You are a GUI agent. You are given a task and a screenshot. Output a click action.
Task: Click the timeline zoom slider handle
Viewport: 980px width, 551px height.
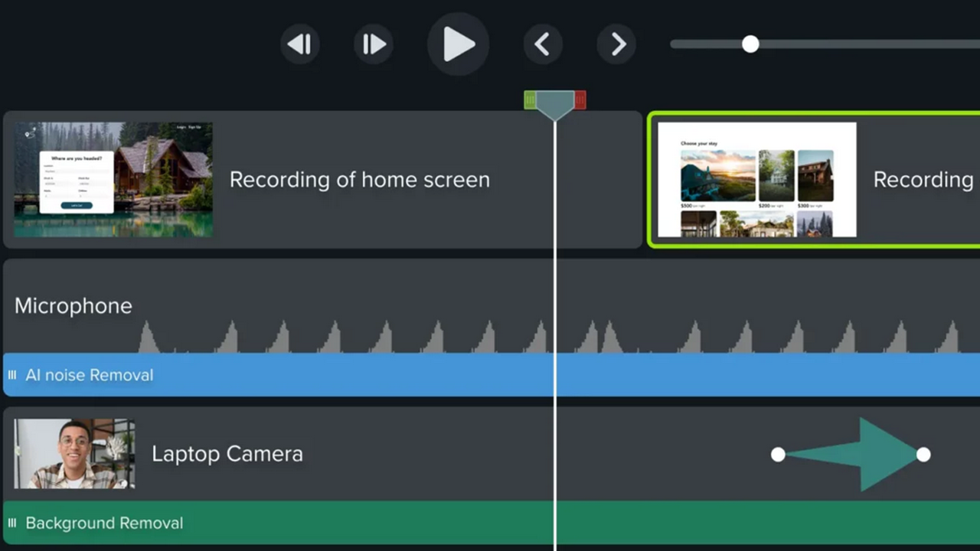tap(750, 44)
